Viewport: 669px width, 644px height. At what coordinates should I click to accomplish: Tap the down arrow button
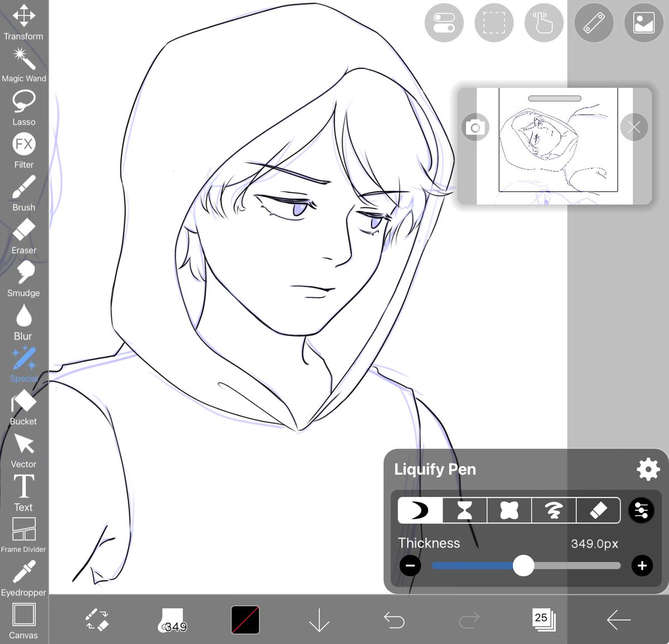[x=319, y=619]
